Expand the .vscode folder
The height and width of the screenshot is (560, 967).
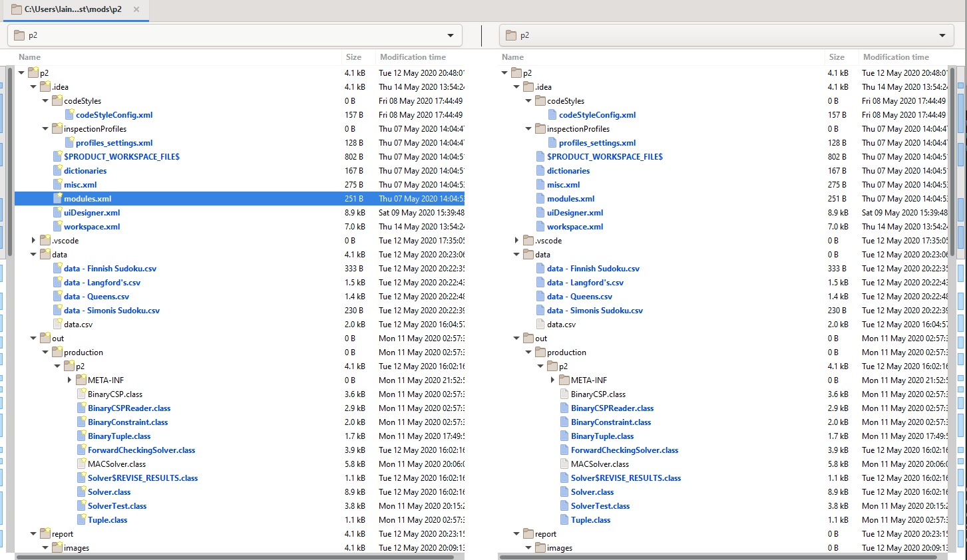click(x=33, y=240)
